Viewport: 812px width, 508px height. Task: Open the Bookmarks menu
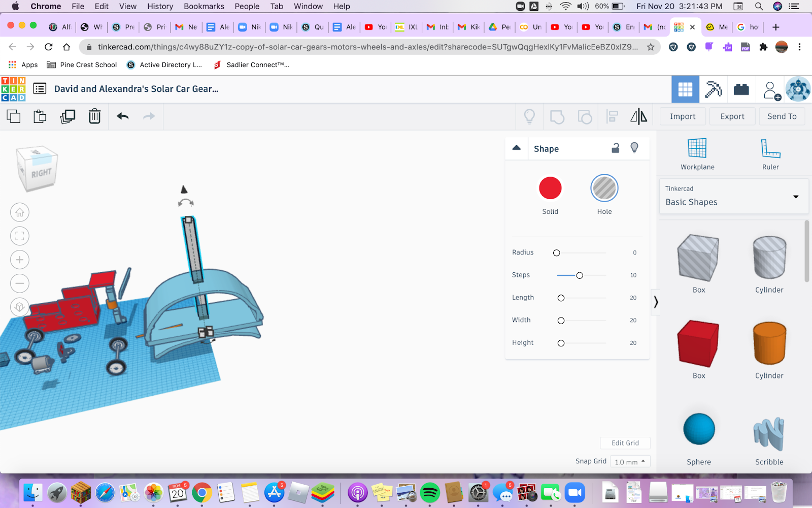(x=204, y=6)
